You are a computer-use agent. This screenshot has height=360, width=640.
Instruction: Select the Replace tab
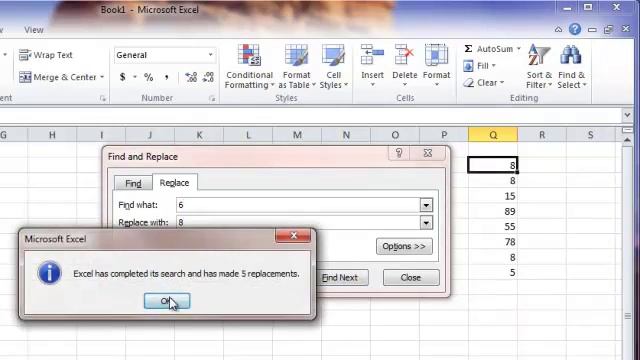[174, 182]
